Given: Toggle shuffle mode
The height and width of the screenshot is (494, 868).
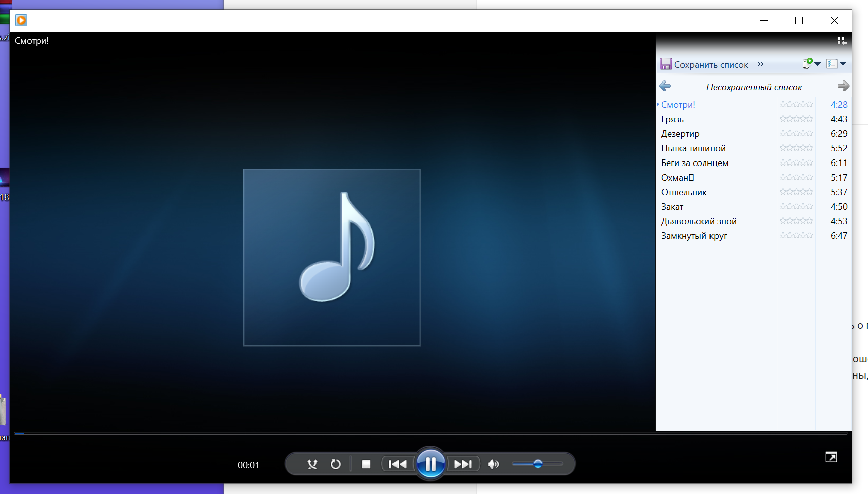Looking at the screenshot, I should (312, 464).
